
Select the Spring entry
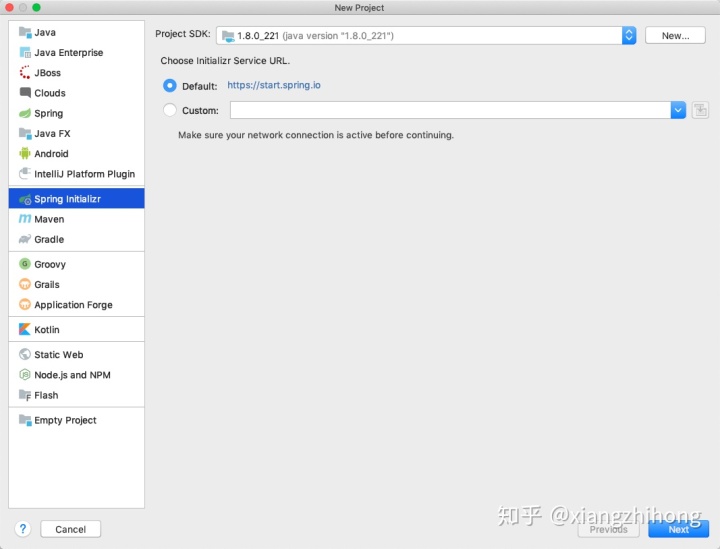pyautogui.click(x=76, y=113)
